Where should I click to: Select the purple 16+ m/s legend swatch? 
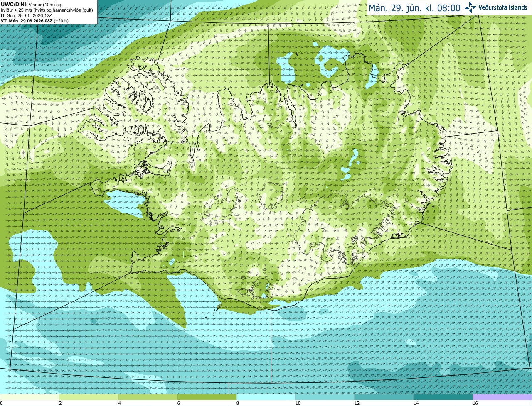(502, 397)
